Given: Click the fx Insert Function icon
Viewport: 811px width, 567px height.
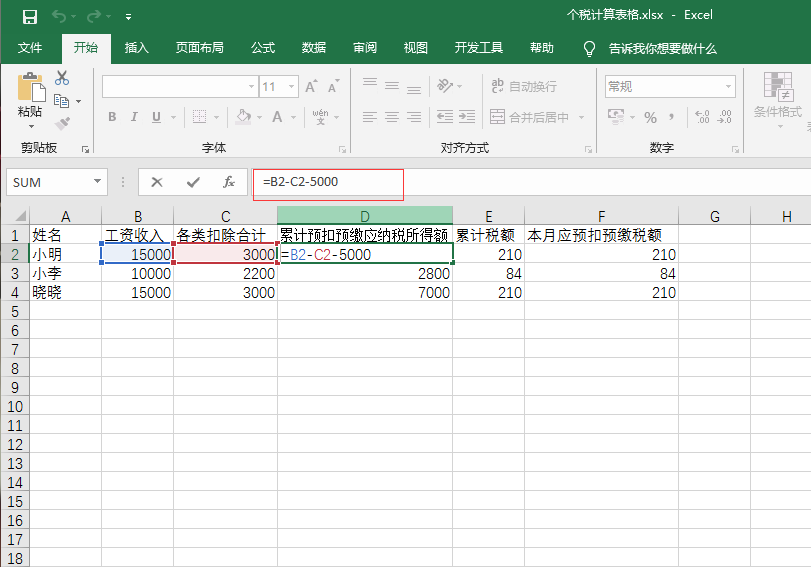Looking at the screenshot, I should [229, 182].
